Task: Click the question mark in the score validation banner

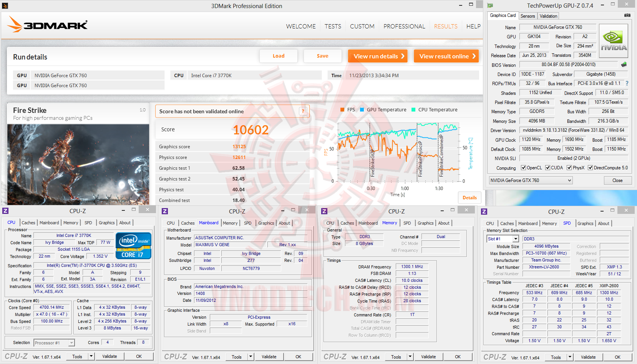Action: coord(303,111)
